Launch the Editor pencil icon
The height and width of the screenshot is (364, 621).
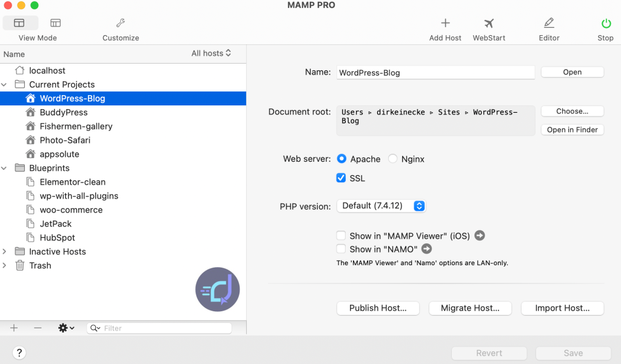click(549, 23)
